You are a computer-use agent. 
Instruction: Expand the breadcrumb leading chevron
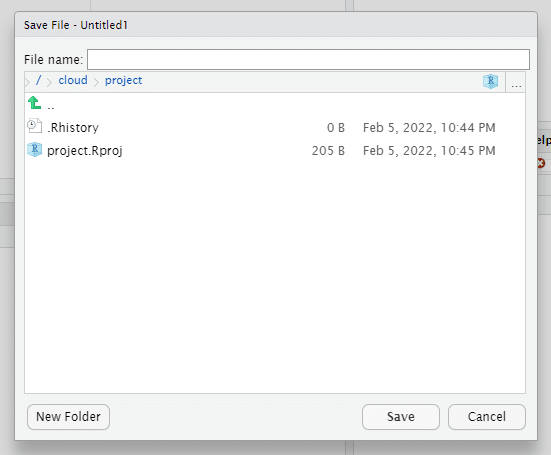tap(27, 82)
